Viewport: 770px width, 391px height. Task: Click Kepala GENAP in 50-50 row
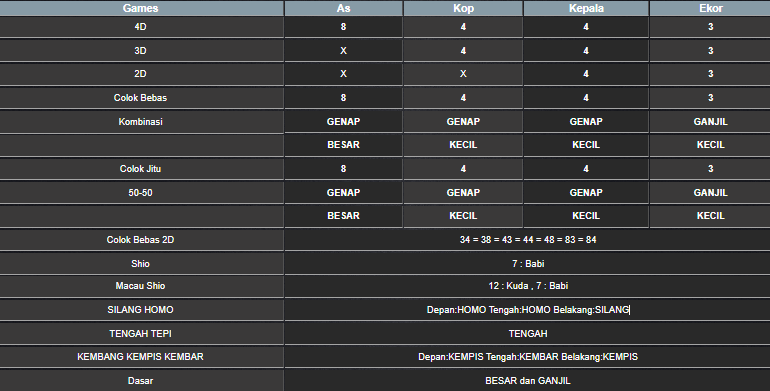(586, 193)
